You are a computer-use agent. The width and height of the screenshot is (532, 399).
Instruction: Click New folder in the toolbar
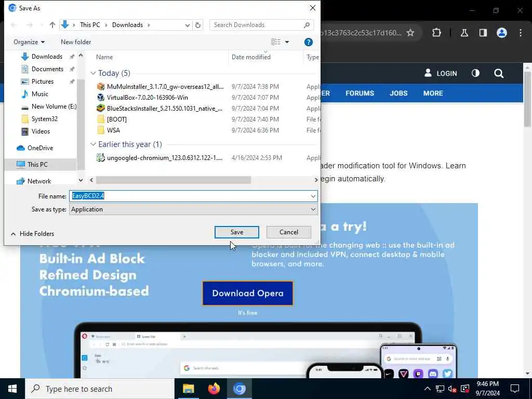pos(76,42)
